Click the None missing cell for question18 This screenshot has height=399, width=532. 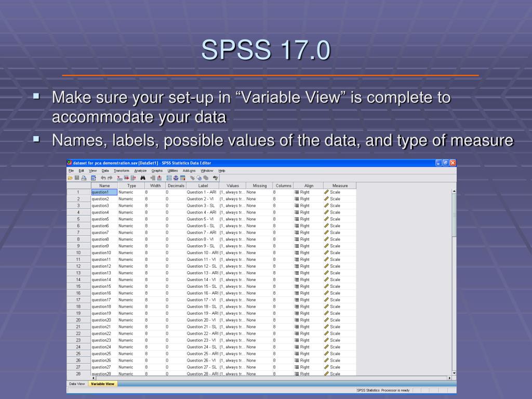tap(259, 307)
